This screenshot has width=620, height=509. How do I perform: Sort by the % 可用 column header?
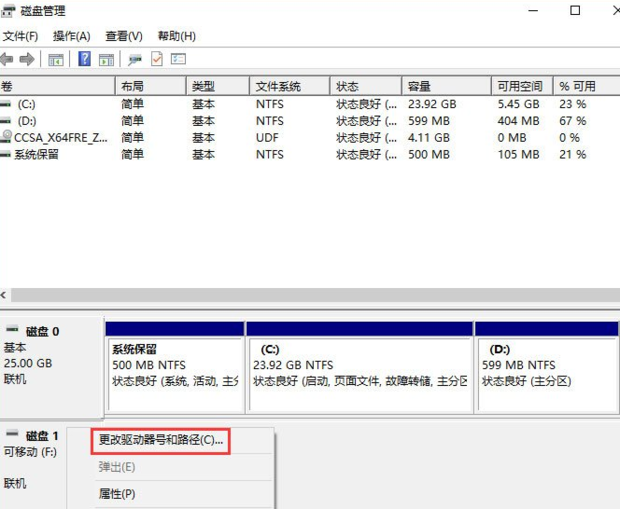pyautogui.click(x=586, y=86)
